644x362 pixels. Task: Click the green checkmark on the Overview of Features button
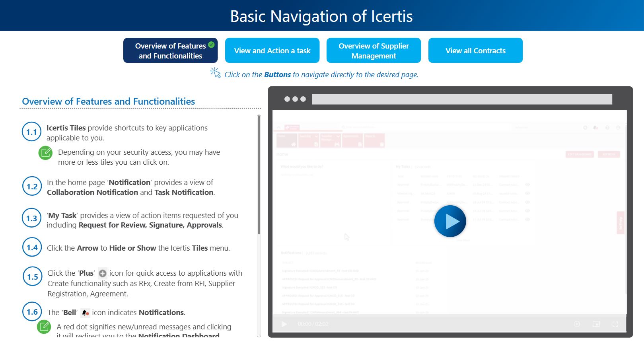tap(211, 45)
